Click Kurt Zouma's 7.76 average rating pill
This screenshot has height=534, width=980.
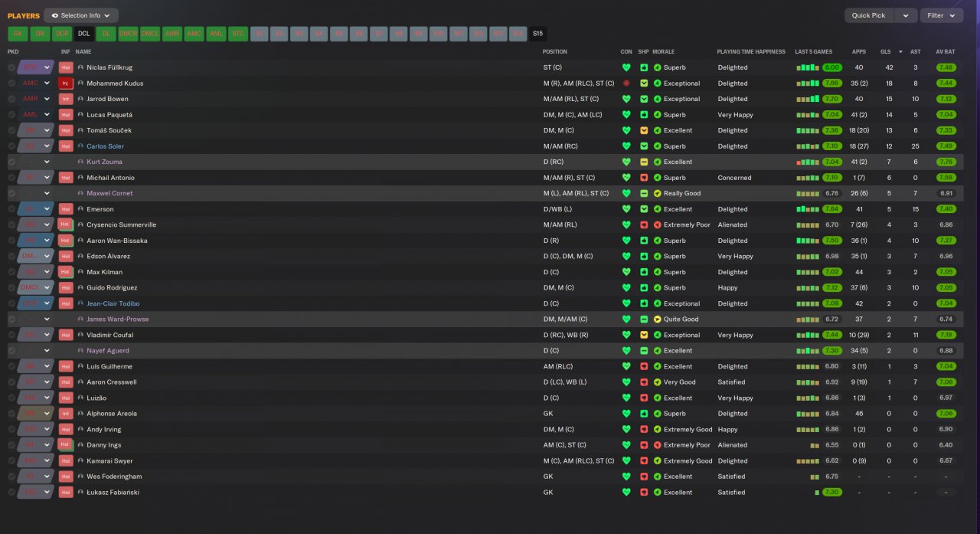click(946, 162)
